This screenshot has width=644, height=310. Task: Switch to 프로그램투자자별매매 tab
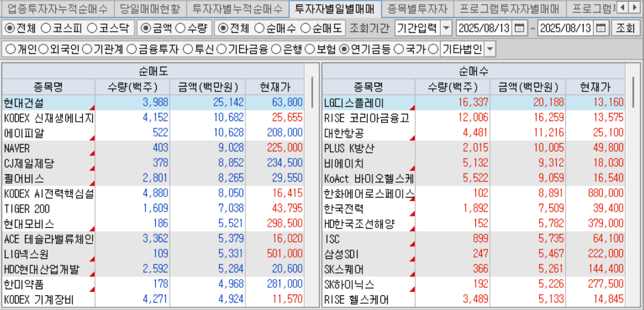click(x=510, y=8)
